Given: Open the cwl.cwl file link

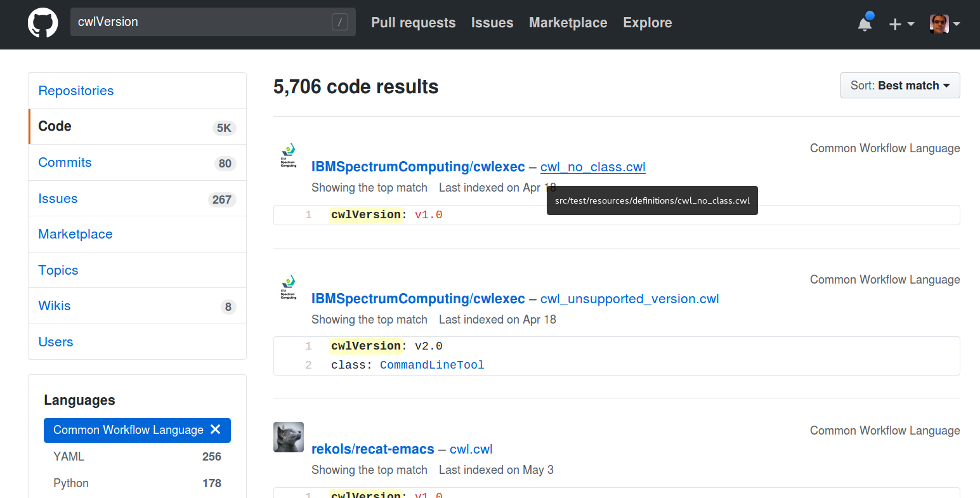Looking at the screenshot, I should tap(471, 449).
